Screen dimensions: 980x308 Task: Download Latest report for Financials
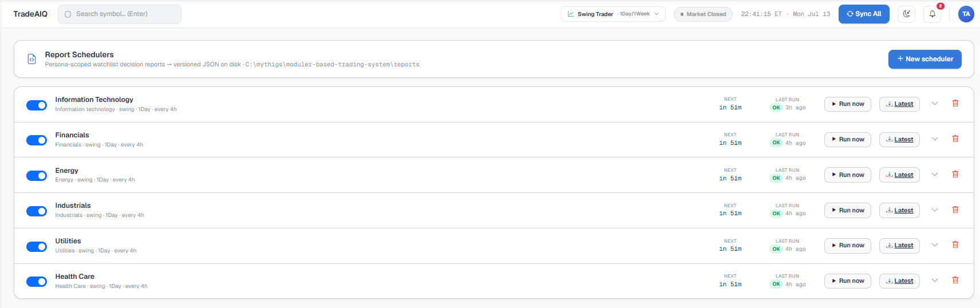point(899,140)
